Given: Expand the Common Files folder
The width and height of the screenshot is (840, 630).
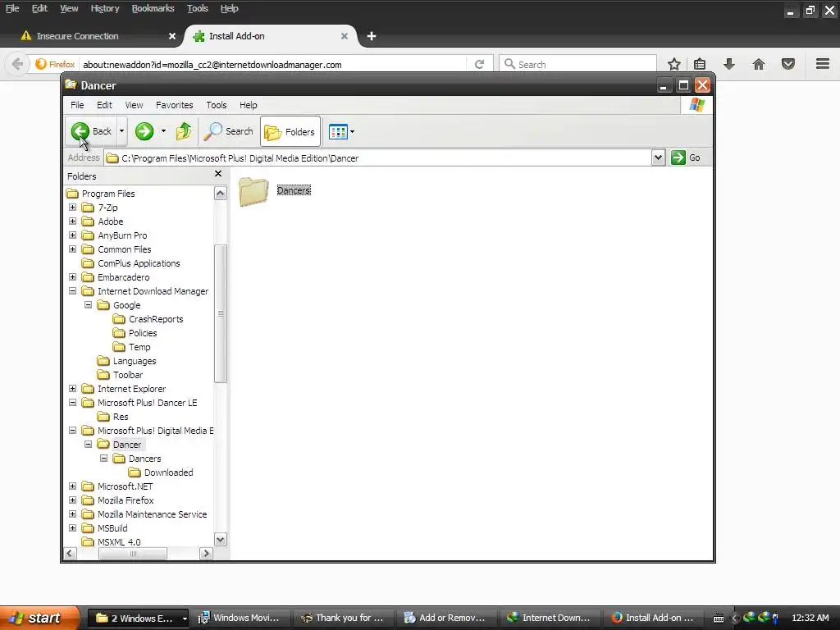Looking at the screenshot, I should pos(72,249).
